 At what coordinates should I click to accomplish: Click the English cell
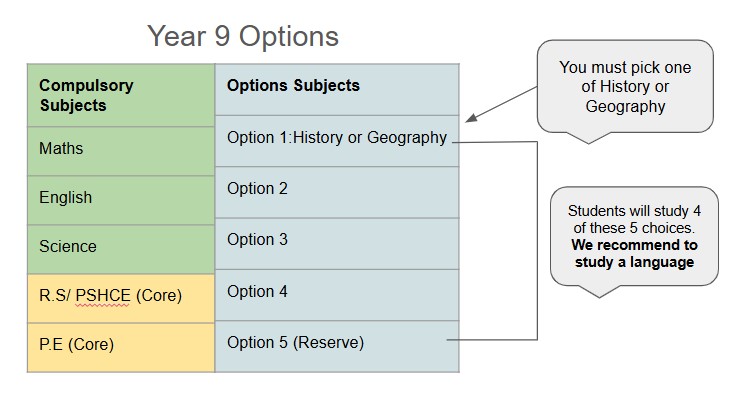tap(121, 200)
